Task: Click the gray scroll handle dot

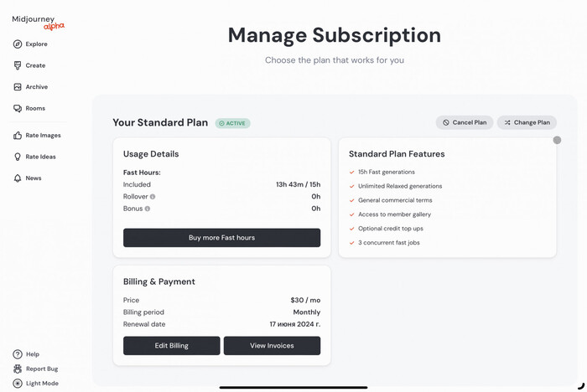Action: pos(557,140)
